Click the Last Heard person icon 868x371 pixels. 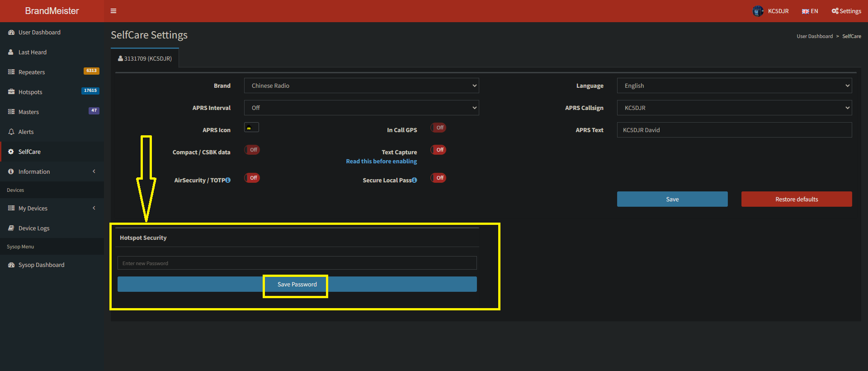point(11,52)
